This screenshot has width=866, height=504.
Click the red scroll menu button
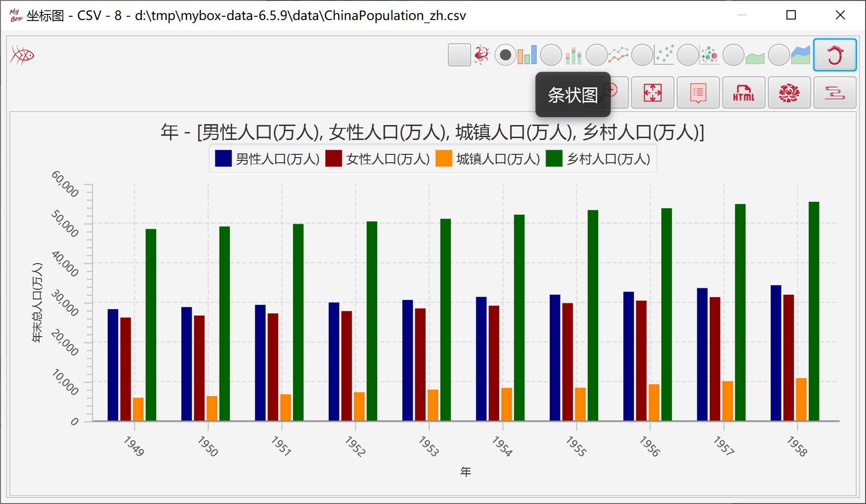pos(835,93)
